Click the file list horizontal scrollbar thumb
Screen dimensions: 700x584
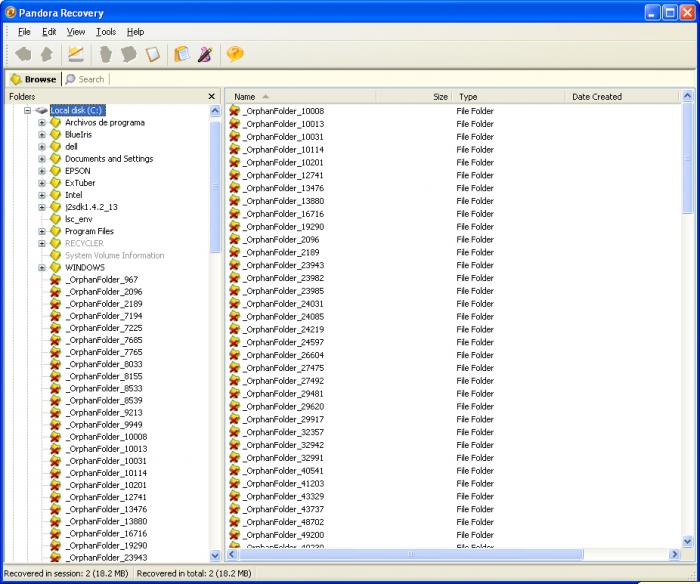pos(411,555)
